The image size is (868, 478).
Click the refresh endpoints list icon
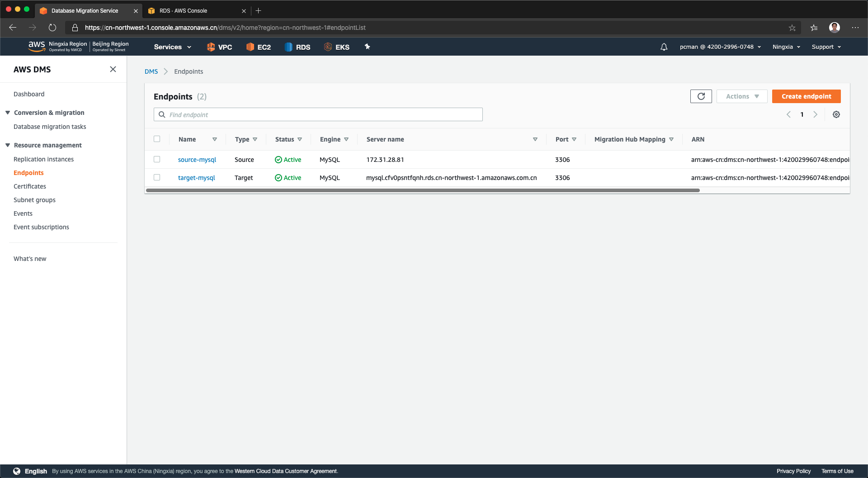[x=701, y=96]
